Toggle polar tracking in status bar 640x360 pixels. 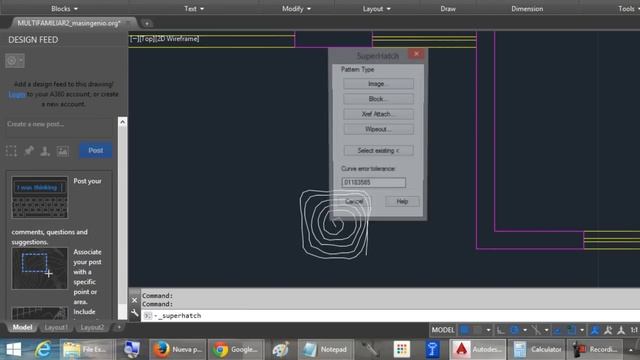tap(514, 330)
